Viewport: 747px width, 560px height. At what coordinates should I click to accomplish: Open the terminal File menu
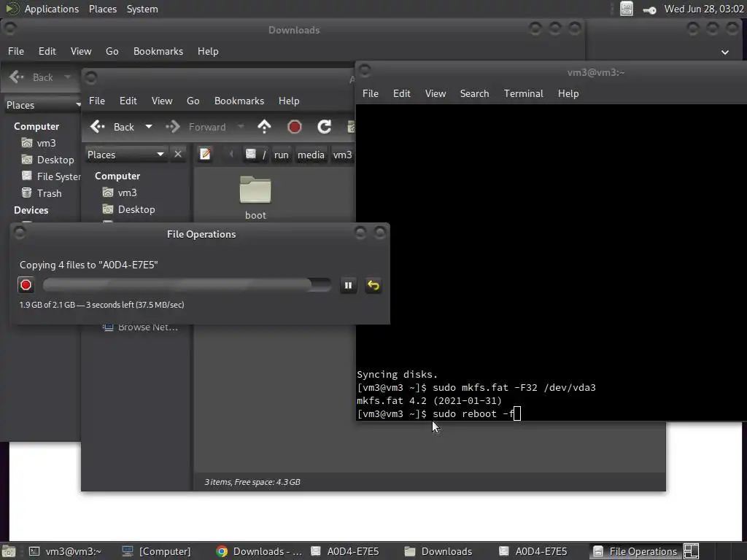pos(371,94)
